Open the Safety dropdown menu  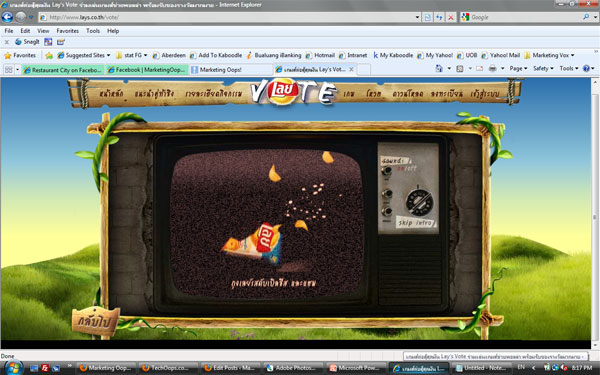(x=543, y=68)
